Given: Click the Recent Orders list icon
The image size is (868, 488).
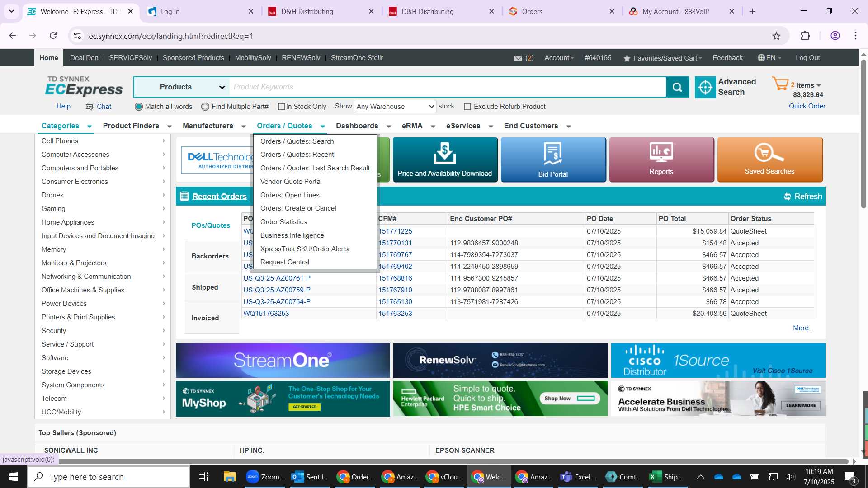Looking at the screenshot, I should 184,196.
